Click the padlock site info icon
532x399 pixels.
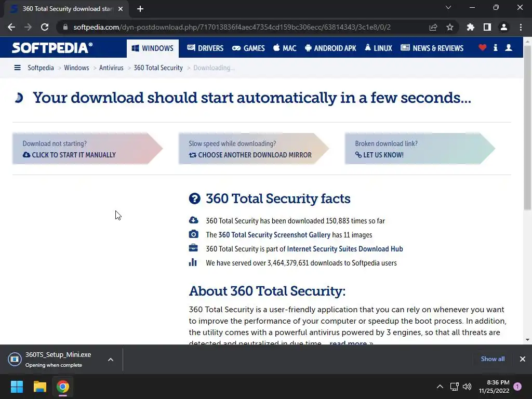65,27
